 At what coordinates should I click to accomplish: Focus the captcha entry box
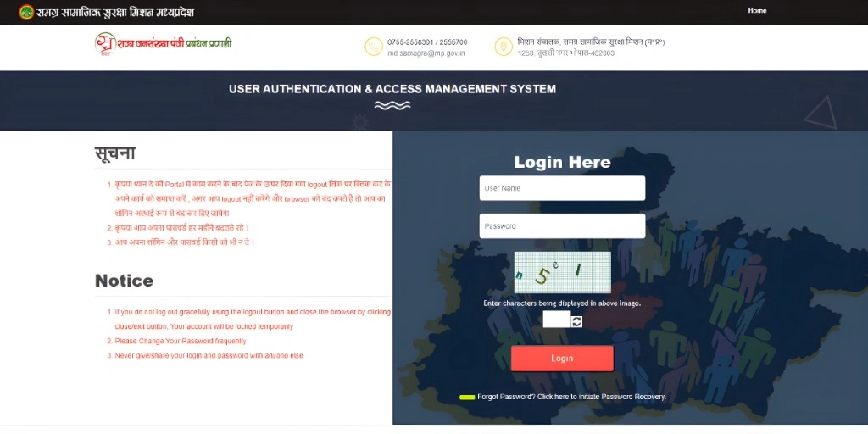(x=556, y=320)
